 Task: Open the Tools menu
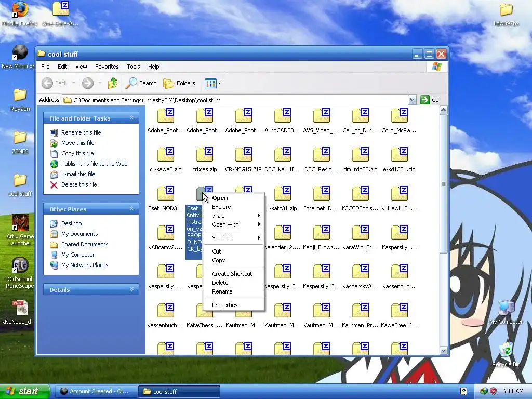(134, 66)
